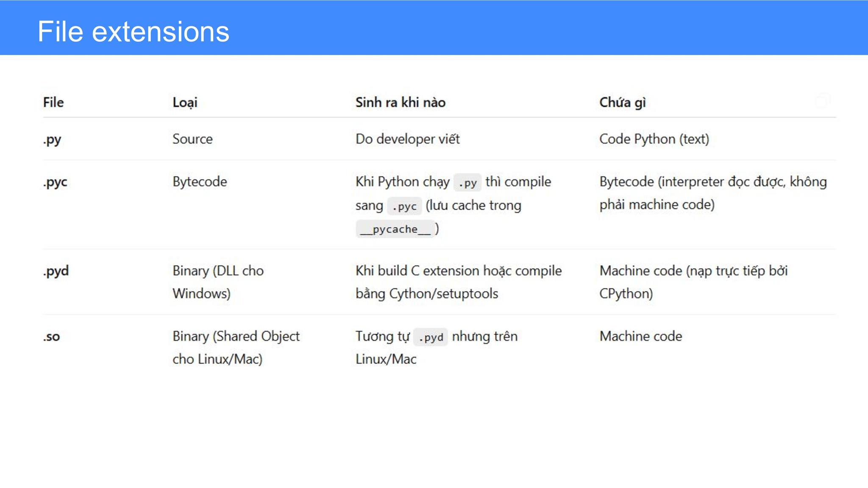868x488 pixels.
Task: Click the faint copy table icon
Action: click(x=823, y=101)
